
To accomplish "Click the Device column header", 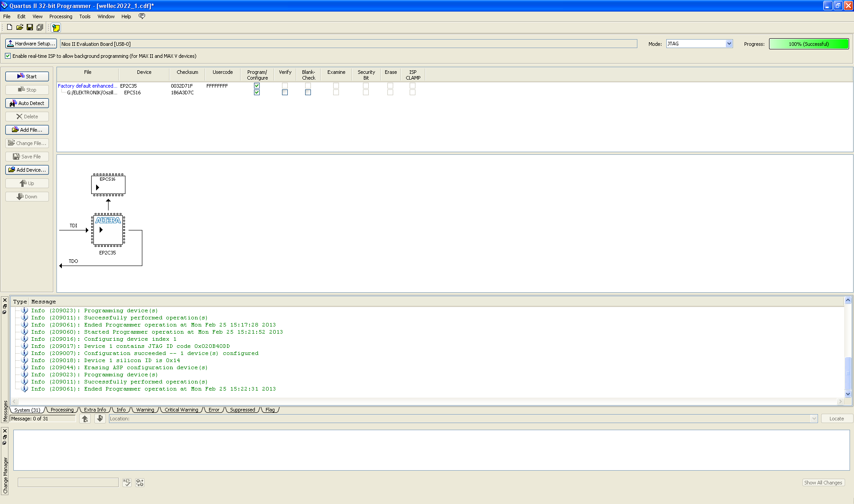I will click(144, 75).
